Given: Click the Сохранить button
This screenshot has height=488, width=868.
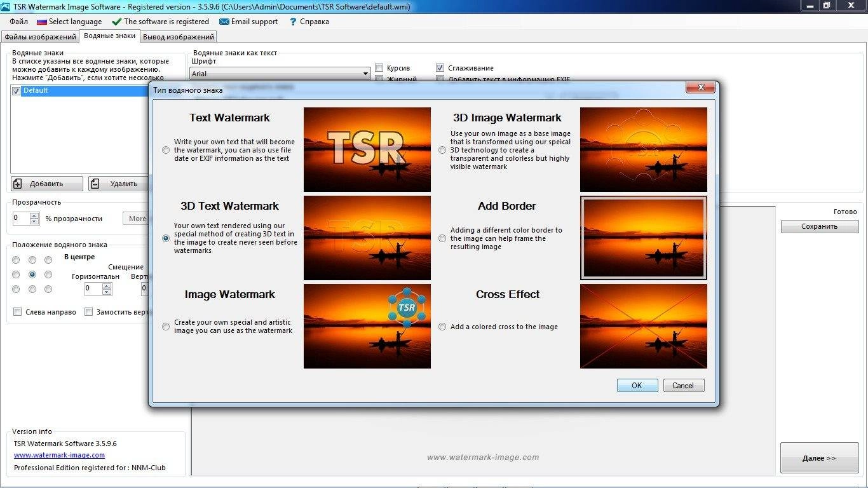Looking at the screenshot, I should 820,226.
